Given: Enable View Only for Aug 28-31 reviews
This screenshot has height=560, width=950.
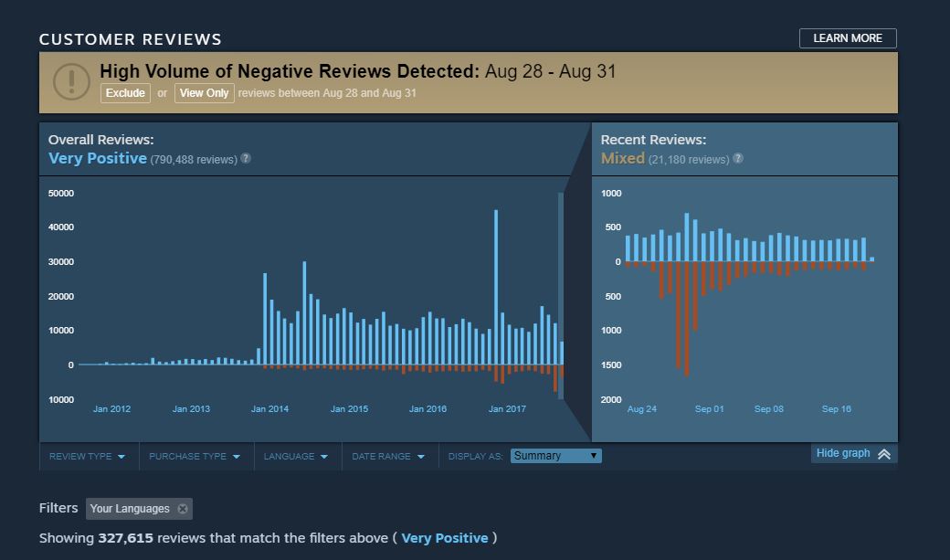Looking at the screenshot, I should point(205,93).
